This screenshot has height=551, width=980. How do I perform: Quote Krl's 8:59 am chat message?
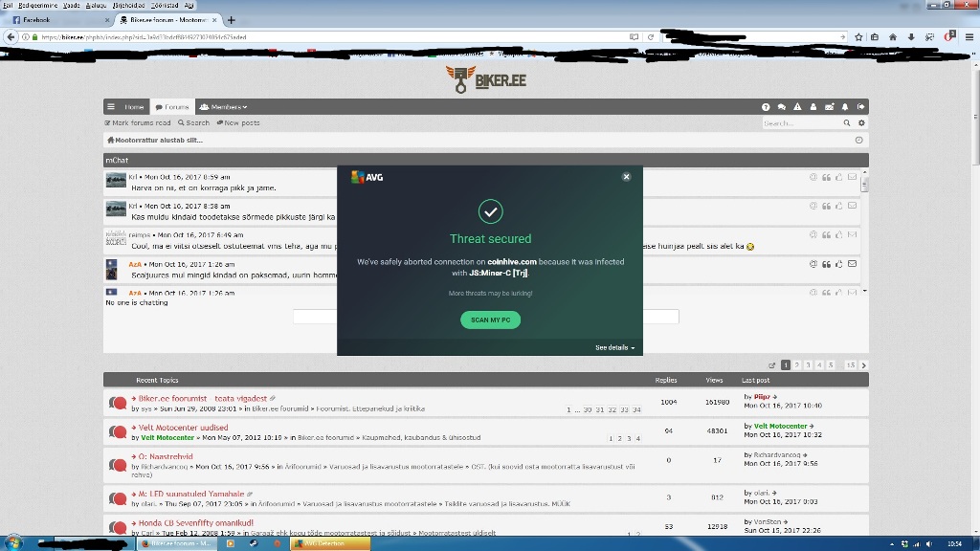(826, 177)
